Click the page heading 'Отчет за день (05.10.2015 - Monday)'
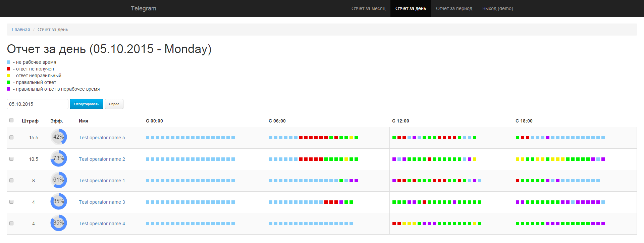This screenshot has width=644, height=243. tap(109, 49)
